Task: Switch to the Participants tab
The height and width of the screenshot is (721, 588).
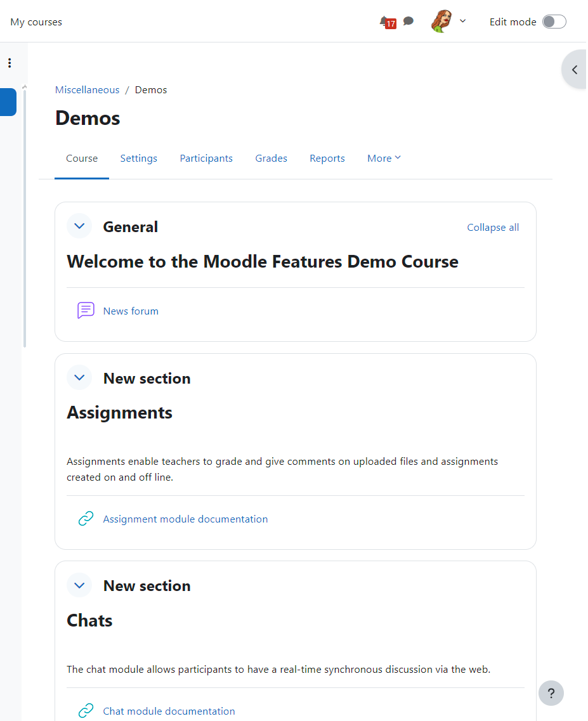Action: [x=206, y=158]
